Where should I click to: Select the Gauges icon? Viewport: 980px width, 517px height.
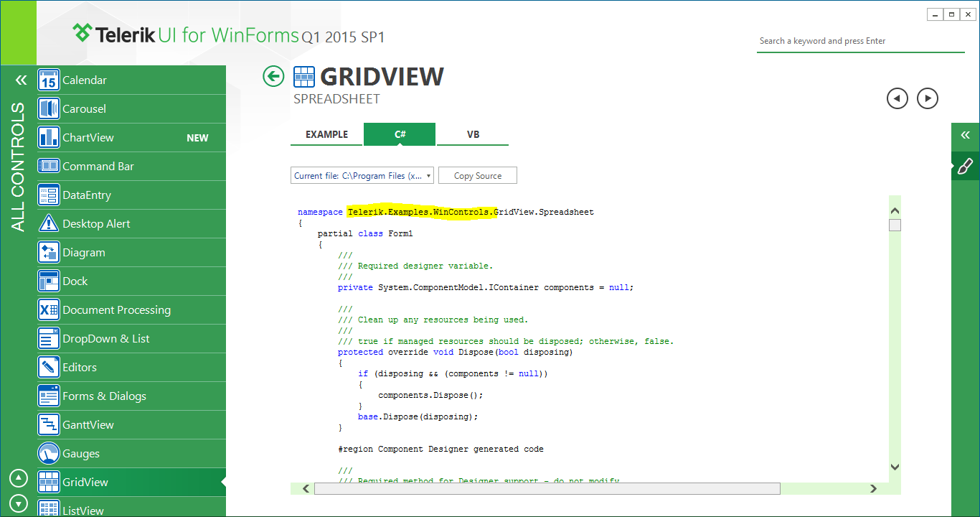pyautogui.click(x=49, y=453)
